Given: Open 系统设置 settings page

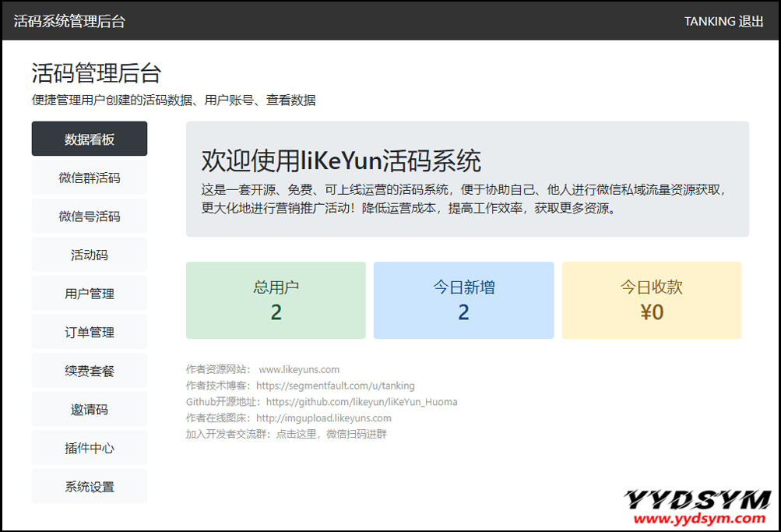Looking at the screenshot, I should pyautogui.click(x=90, y=487).
